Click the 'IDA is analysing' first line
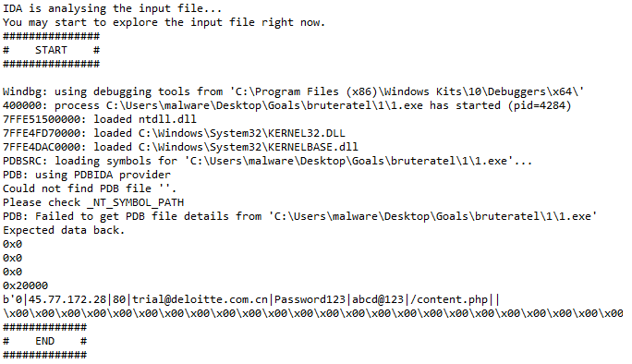Image resolution: width=632 pixels, height=364 pixels. pos(112,8)
